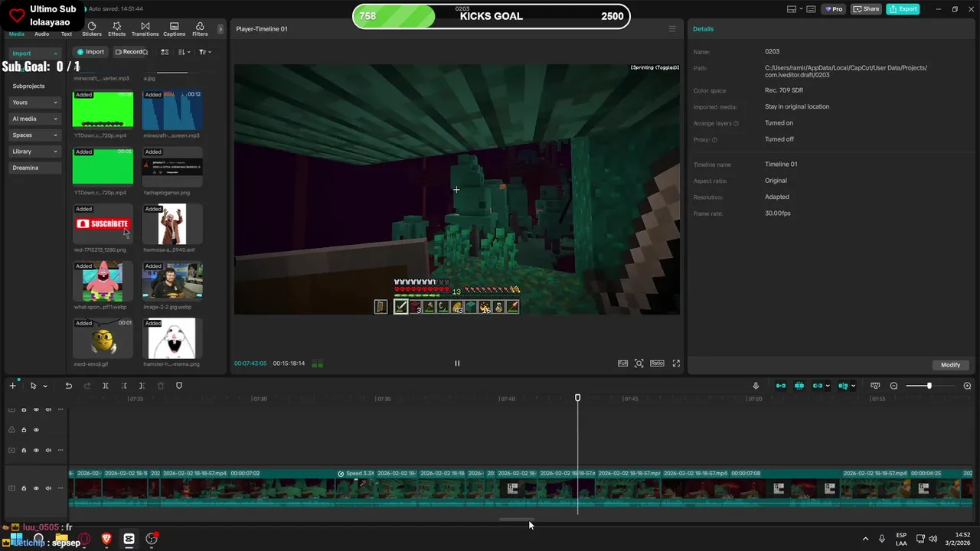The width and height of the screenshot is (980, 551).
Task: Delete right of playhead tool
Action: tap(142, 386)
